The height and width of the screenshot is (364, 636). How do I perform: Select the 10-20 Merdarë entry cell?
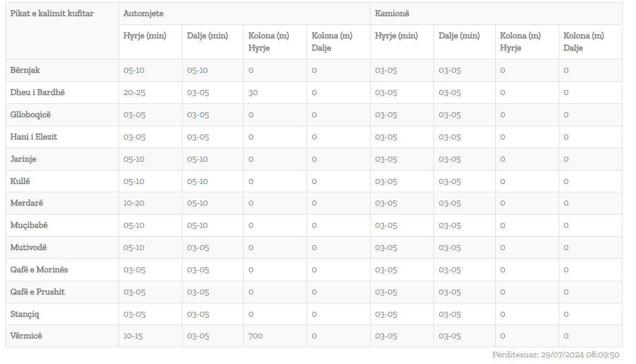coord(134,203)
